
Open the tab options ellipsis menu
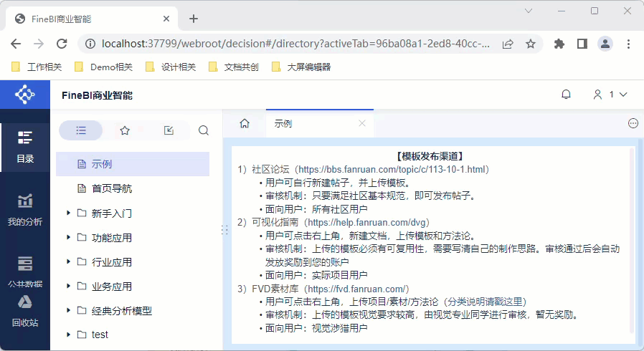633,123
